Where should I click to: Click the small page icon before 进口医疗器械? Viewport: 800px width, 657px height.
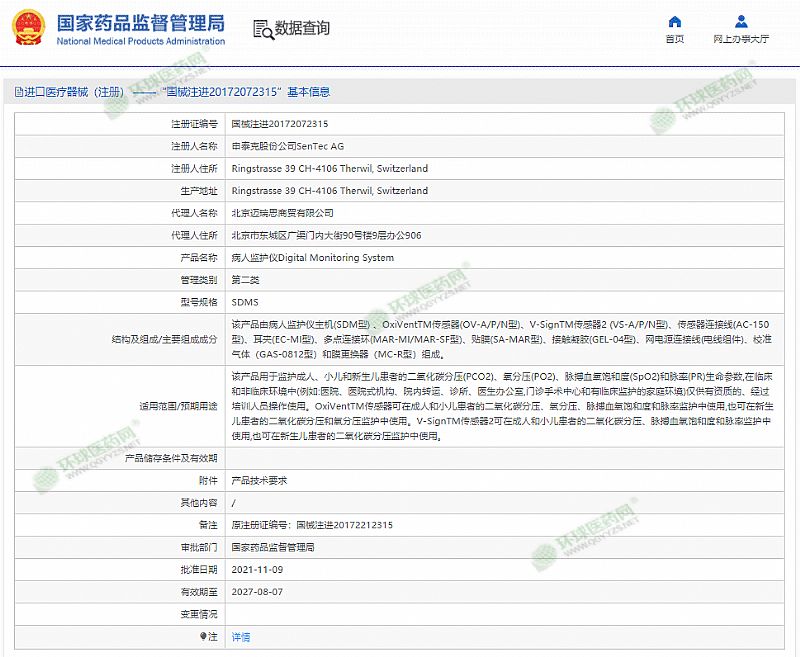click(19, 92)
